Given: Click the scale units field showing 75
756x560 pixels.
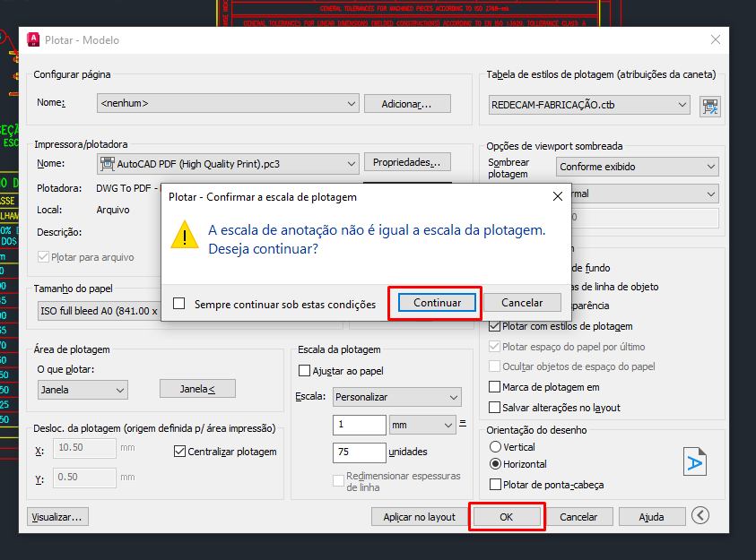Looking at the screenshot, I should pyautogui.click(x=359, y=452).
